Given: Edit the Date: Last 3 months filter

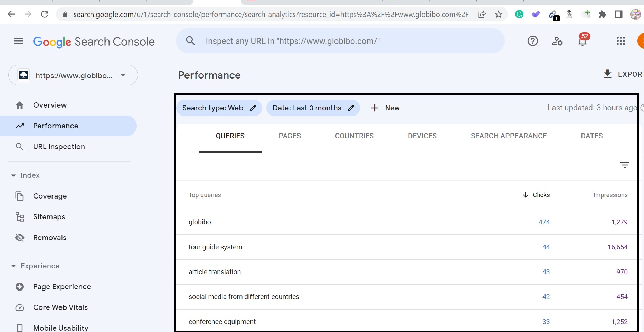Looking at the screenshot, I should (x=313, y=108).
